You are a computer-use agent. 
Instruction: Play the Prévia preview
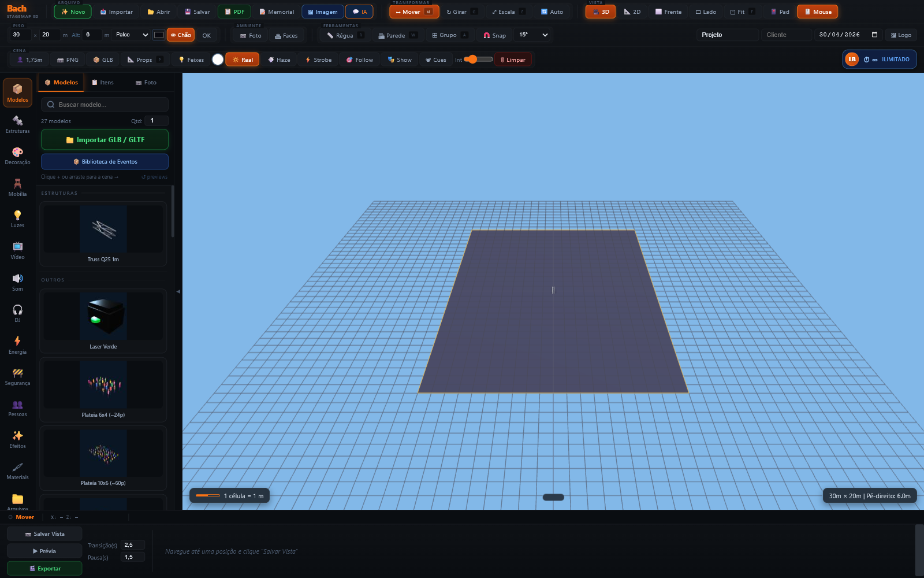[x=44, y=551]
